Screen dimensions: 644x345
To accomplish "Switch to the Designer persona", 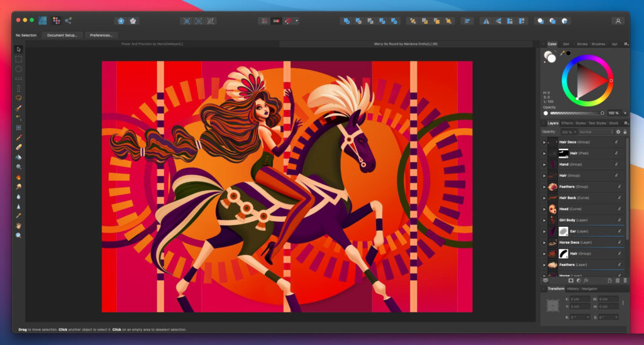I will 43,21.
